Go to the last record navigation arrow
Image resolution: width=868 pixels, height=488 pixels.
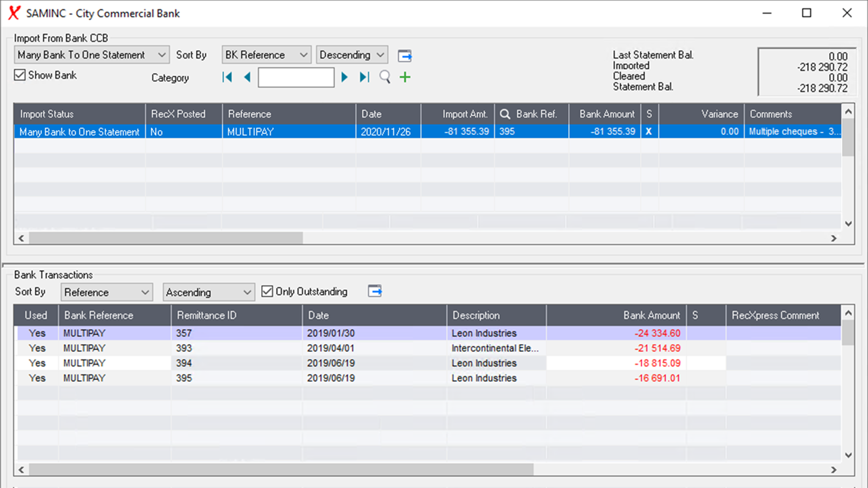(364, 77)
